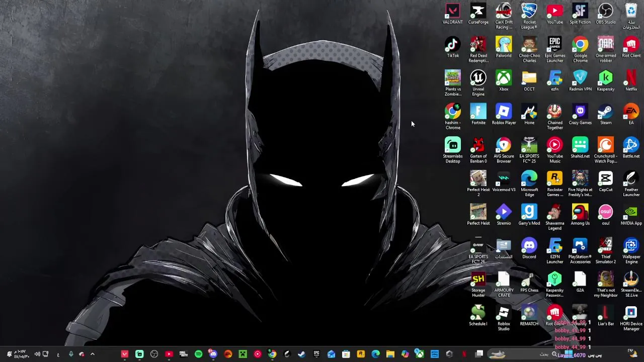Image resolution: width=644 pixels, height=362 pixels.
Task: Select the CapCut desktop icon
Action: tap(606, 182)
